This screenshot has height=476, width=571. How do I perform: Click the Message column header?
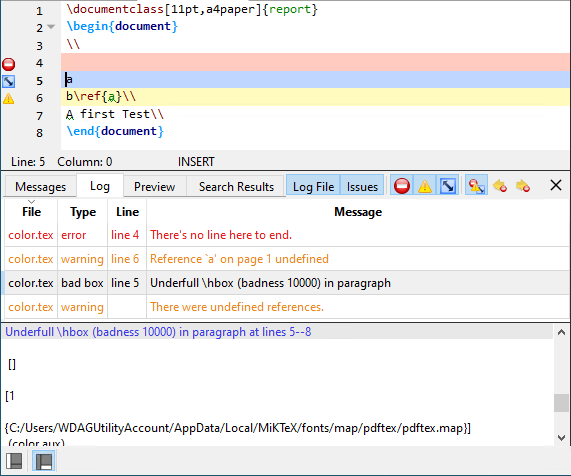[x=358, y=212]
